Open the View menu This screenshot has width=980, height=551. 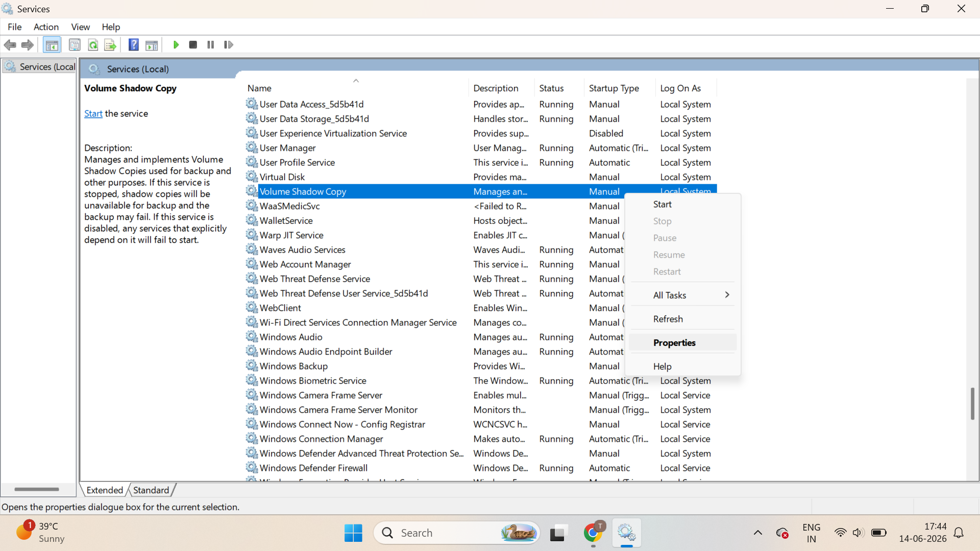pyautogui.click(x=81, y=27)
